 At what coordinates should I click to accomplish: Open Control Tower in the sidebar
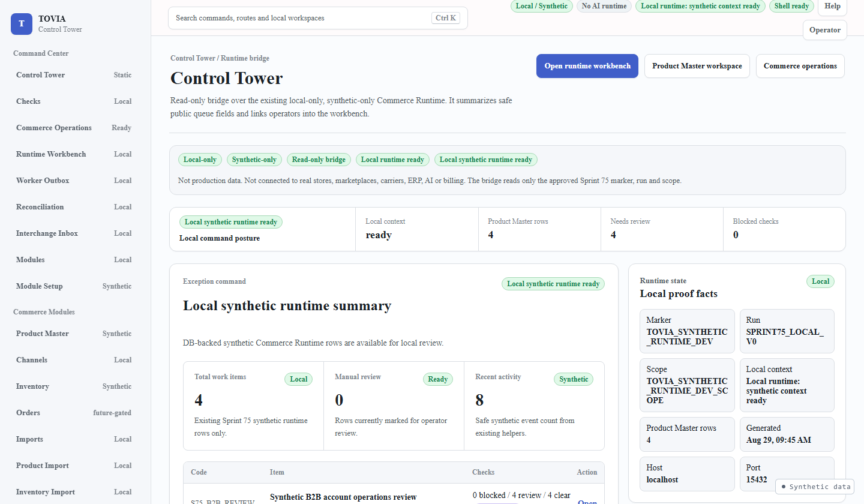74,75
